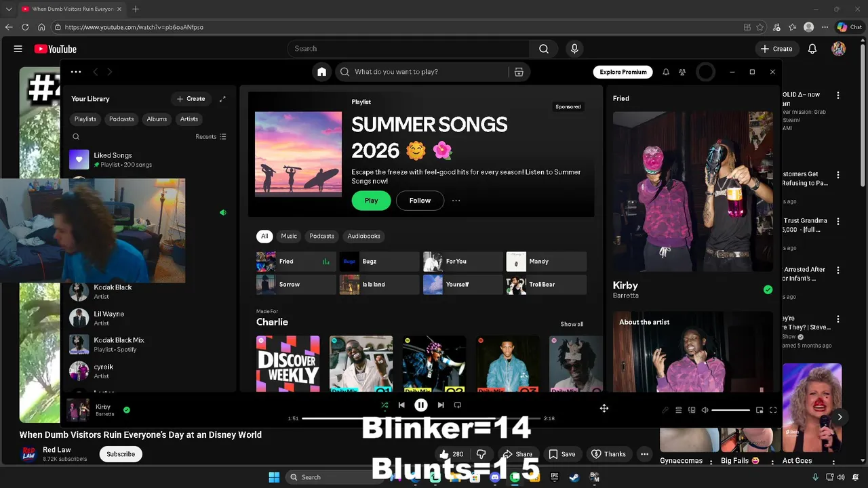Enter Spotify full screen mode
The height and width of the screenshot is (488, 868).
coord(773,410)
